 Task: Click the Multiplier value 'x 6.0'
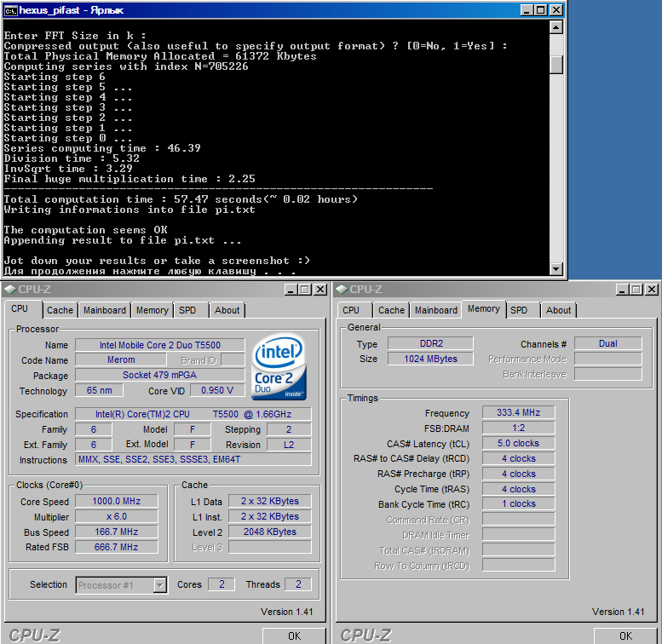click(x=117, y=516)
